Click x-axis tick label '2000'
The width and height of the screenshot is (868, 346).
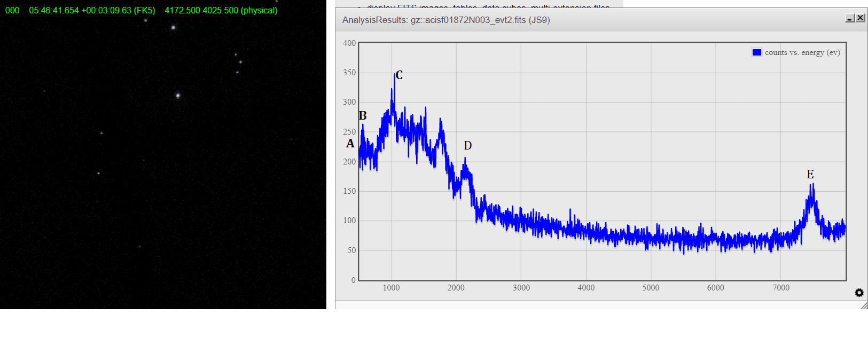point(456,288)
